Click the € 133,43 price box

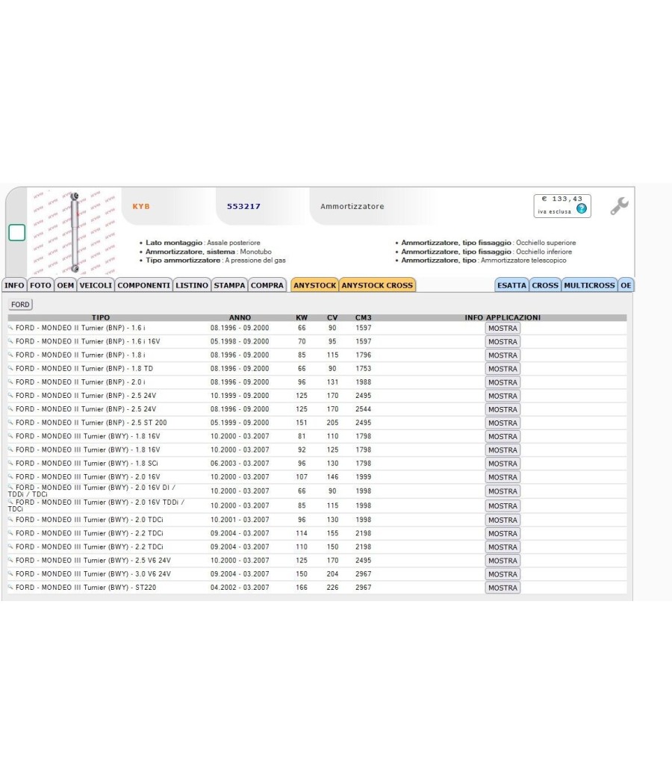pos(562,205)
